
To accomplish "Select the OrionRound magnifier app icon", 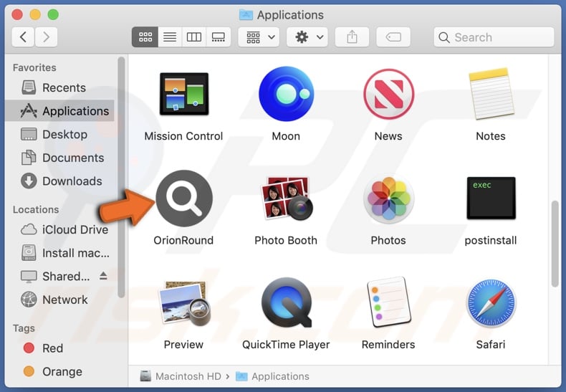I will (x=184, y=199).
